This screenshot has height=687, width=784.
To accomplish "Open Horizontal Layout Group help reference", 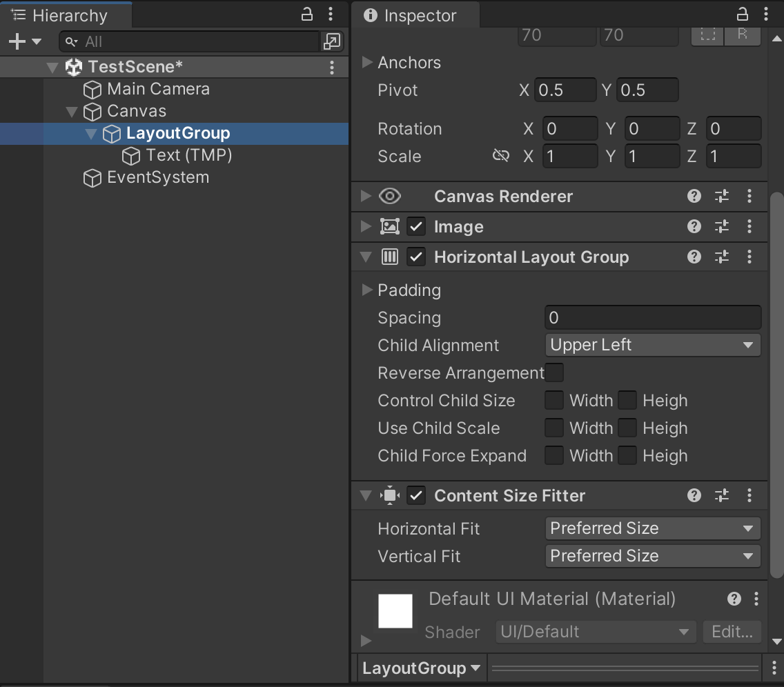I will (x=694, y=257).
